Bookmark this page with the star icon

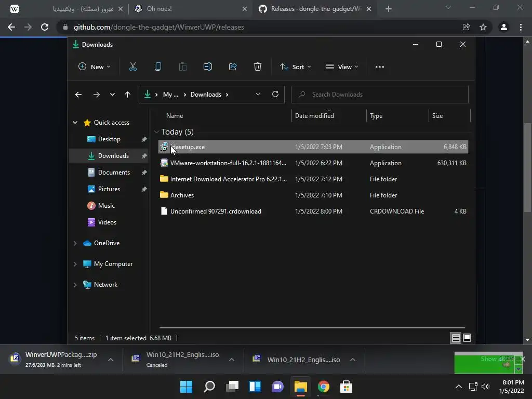pyautogui.click(x=483, y=27)
